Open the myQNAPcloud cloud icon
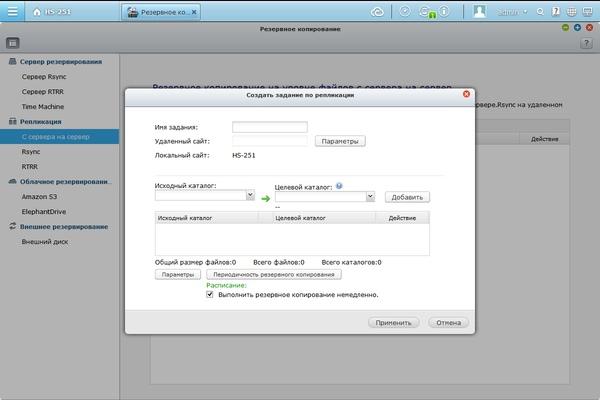 (x=377, y=12)
